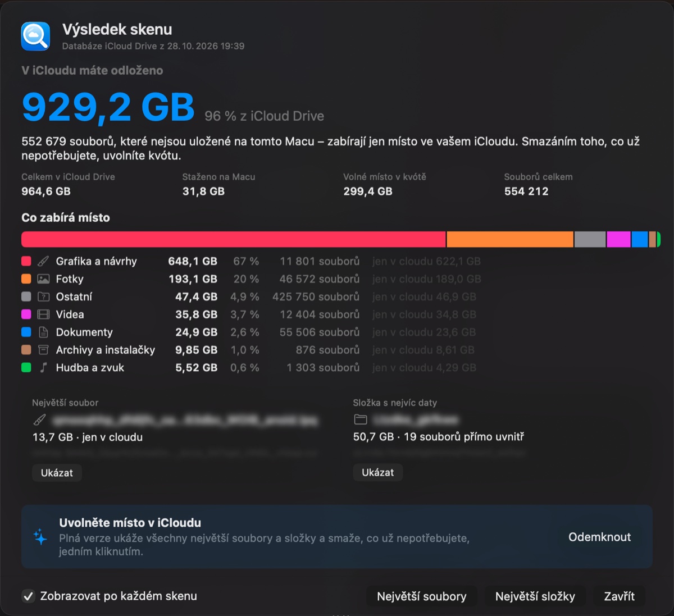Click the green Hudba a zvuk legend swatch

pos(26,368)
